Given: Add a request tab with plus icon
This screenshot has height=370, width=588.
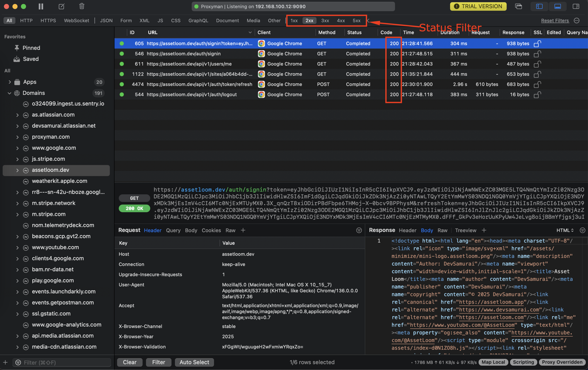Looking at the screenshot, I should 243,231.
